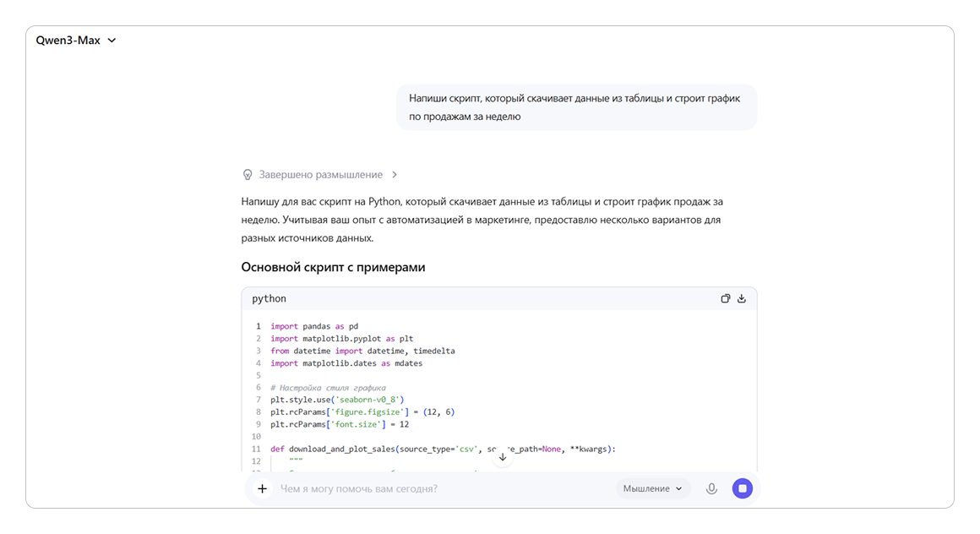Click the import pandas code line
This screenshot has height=534, width=980.
coord(314,326)
